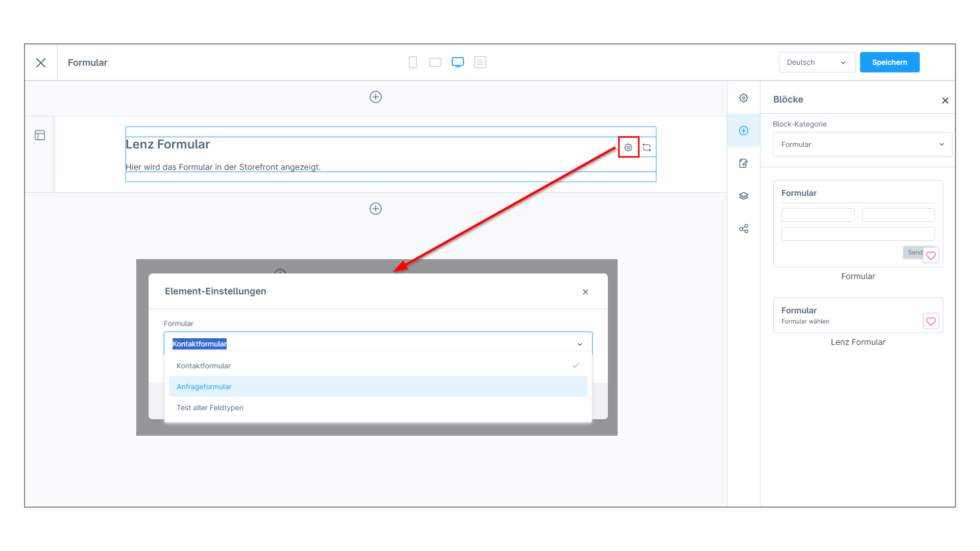Toggle the desktop viewport icon
This screenshot has height=551, width=980.
pos(457,62)
